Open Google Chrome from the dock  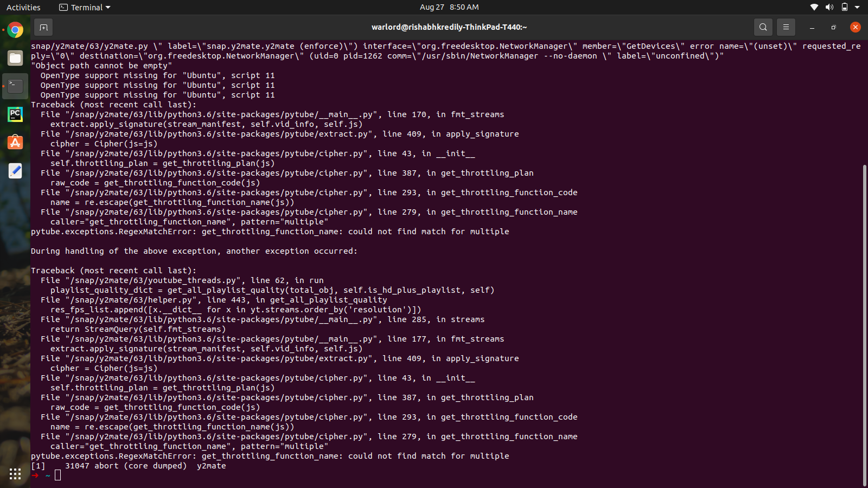point(15,31)
